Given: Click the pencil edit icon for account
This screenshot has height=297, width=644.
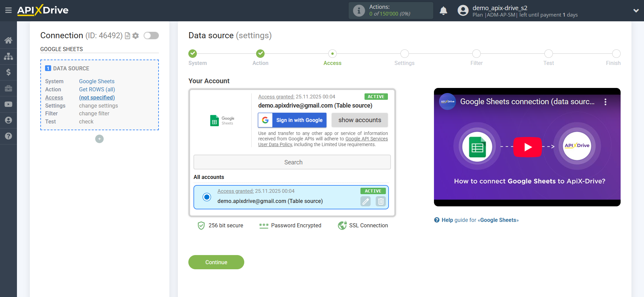Looking at the screenshot, I should (366, 201).
